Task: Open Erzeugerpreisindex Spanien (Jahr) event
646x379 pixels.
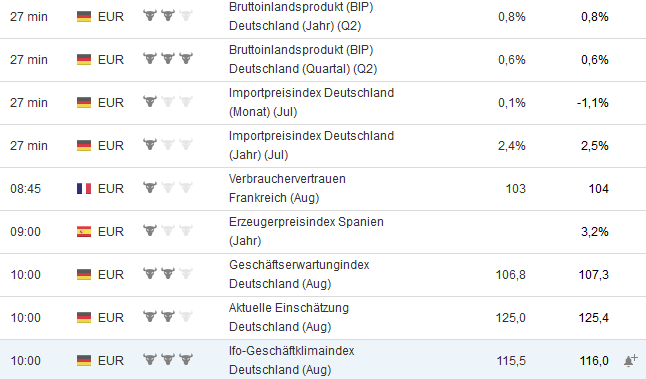Action: (306, 231)
